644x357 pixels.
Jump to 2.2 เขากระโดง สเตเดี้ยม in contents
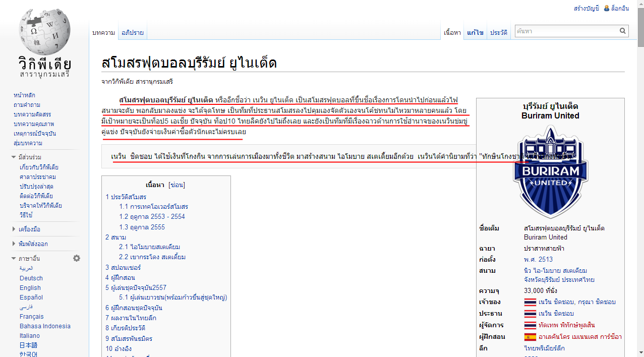pos(152,257)
